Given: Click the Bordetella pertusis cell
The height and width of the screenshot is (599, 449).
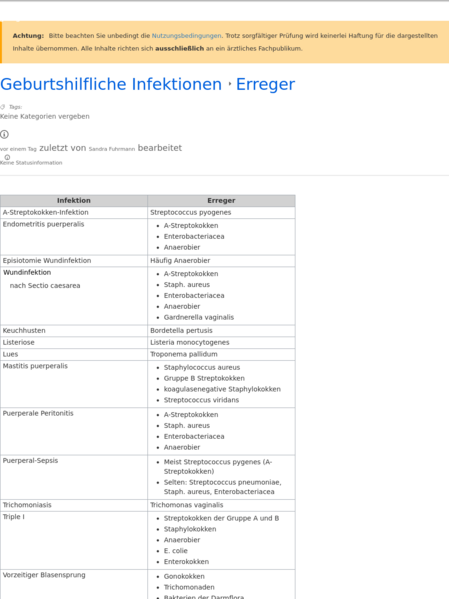Looking at the screenshot, I should pyautogui.click(x=221, y=330).
